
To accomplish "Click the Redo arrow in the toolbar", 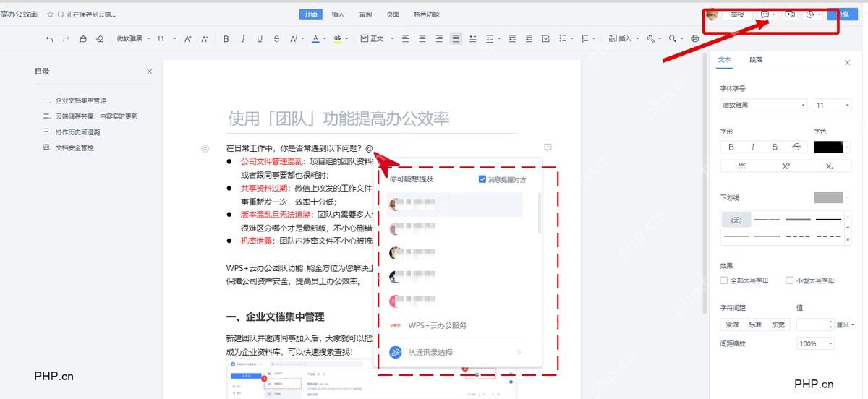I will pos(66,39).
